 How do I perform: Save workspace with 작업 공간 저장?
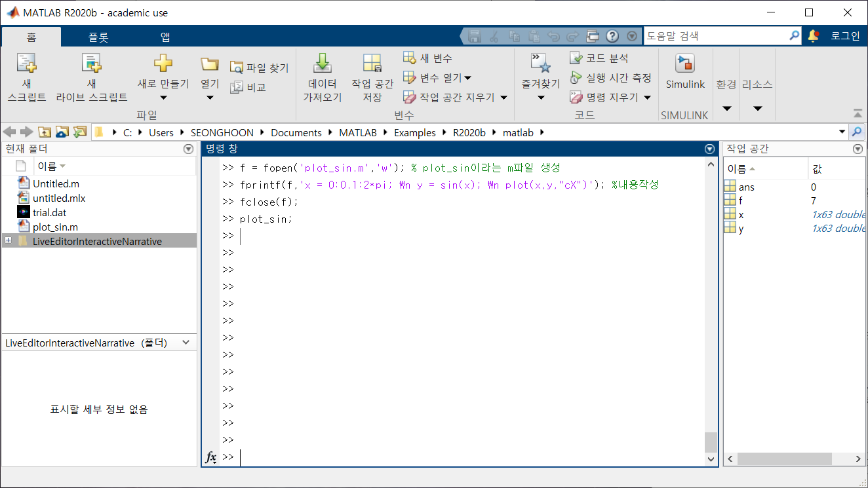point(372,78)
